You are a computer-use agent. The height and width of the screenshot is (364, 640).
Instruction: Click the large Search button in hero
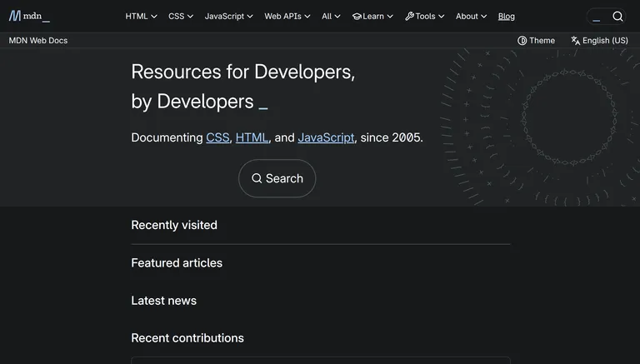[x=277, y=178]
